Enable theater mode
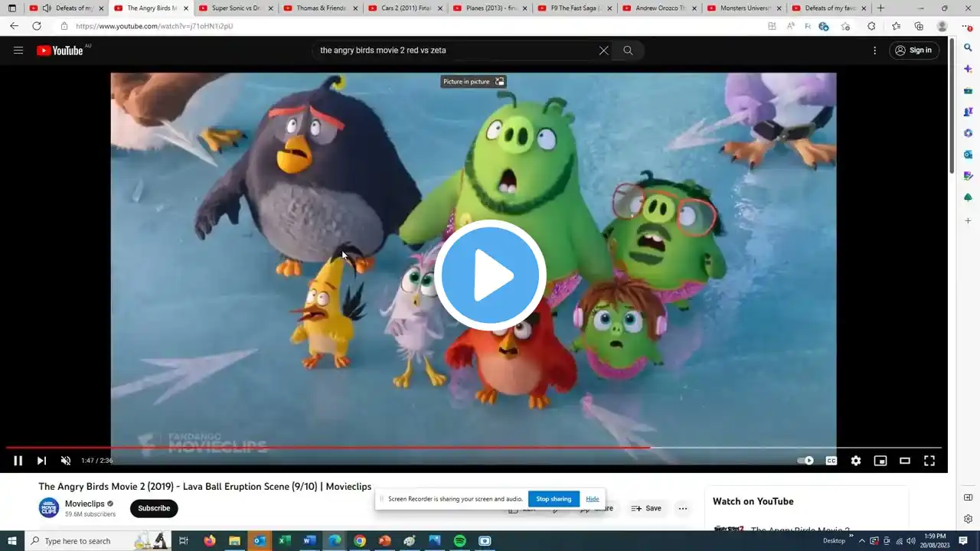Image resolution: width=980 pixels, height=551 pixels. pyautogui.click(x=905, y=461)
